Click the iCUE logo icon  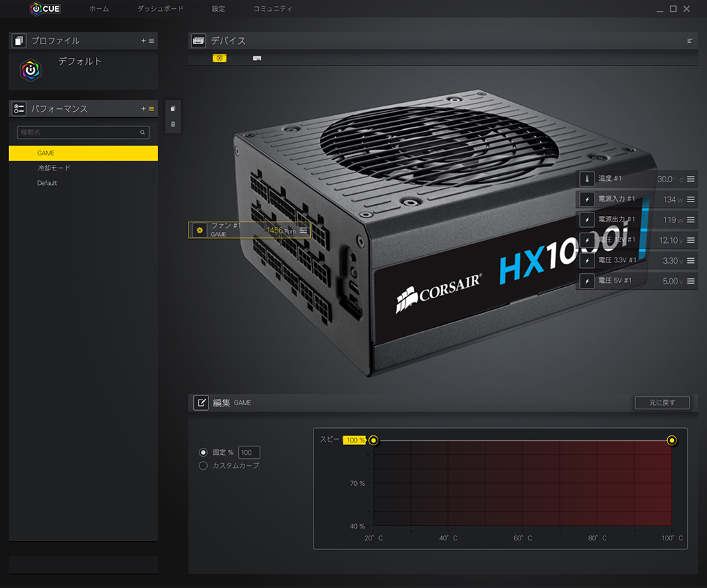coord(45,8)
